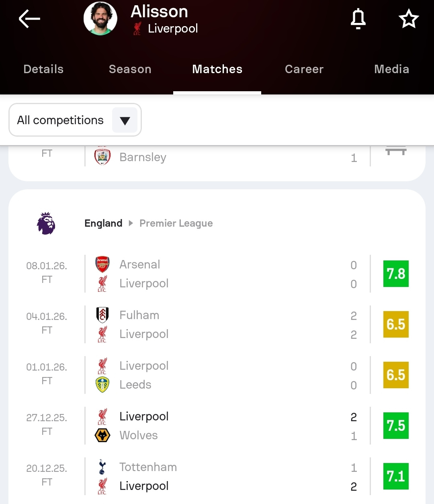Image resolution: width=434 pixels, height=504 pixels.
Task: Click the Wolves club crest
Action: (x=102, y=435)
